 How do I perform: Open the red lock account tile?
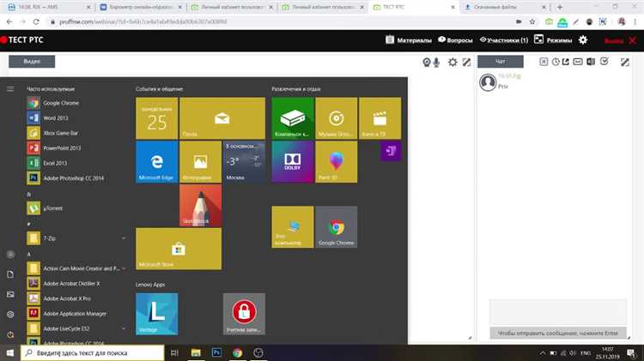tap(244, 314)
